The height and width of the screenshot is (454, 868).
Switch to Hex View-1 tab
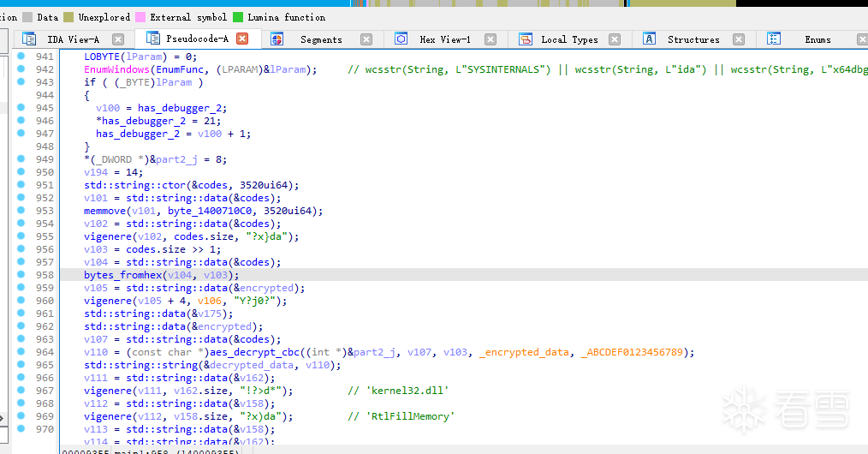coord(445,39)
